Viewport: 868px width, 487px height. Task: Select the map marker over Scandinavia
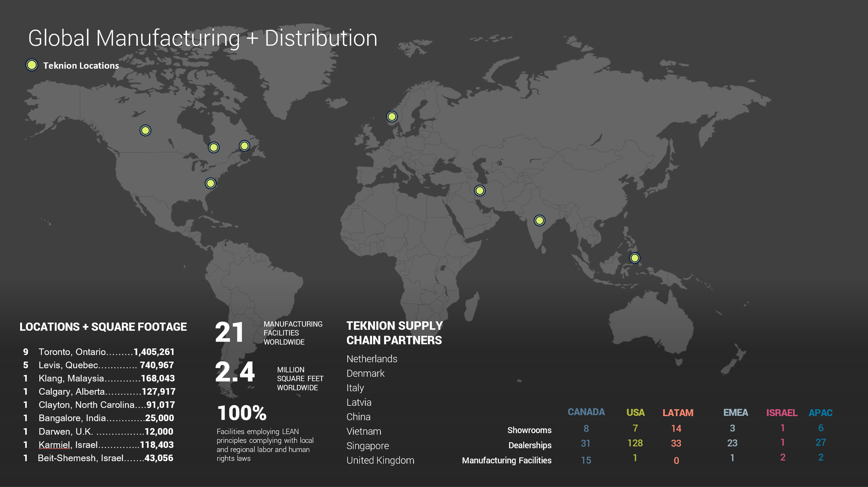(392, 116)
